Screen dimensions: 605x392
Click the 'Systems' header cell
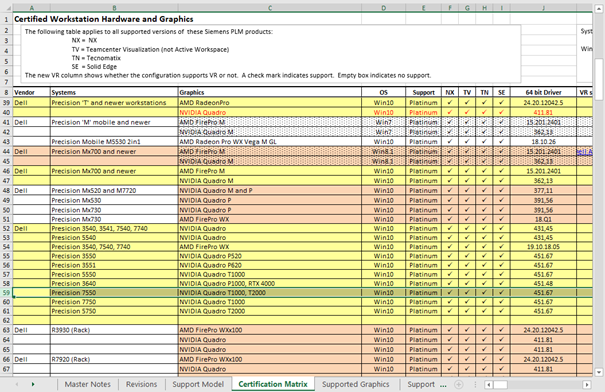click(114, 92)
